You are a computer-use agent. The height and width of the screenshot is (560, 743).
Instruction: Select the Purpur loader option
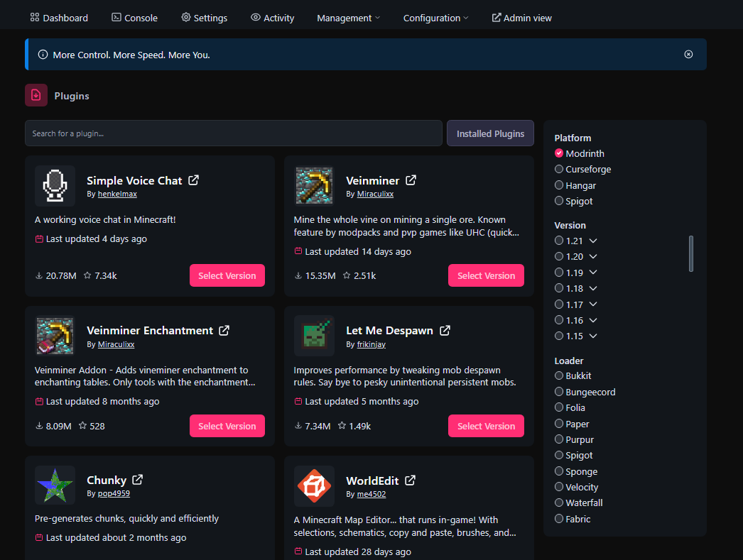point(559,439)
